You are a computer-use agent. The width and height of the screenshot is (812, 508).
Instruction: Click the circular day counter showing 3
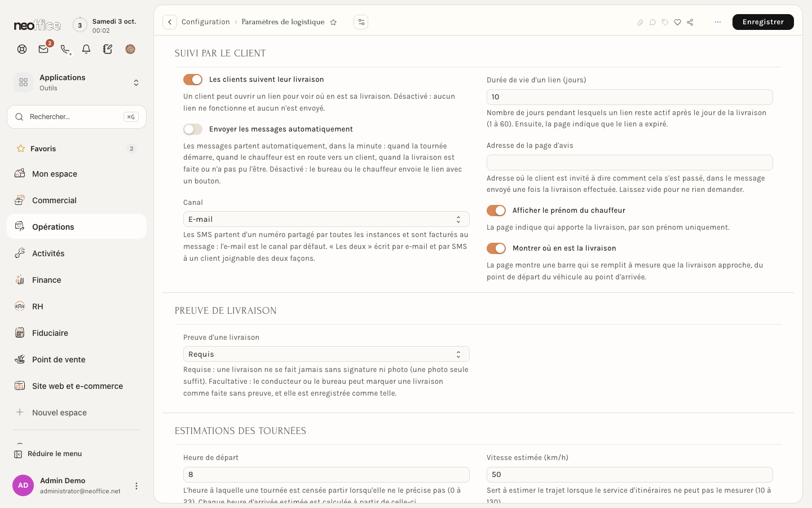pyautogui.click(x=80, y=25)
